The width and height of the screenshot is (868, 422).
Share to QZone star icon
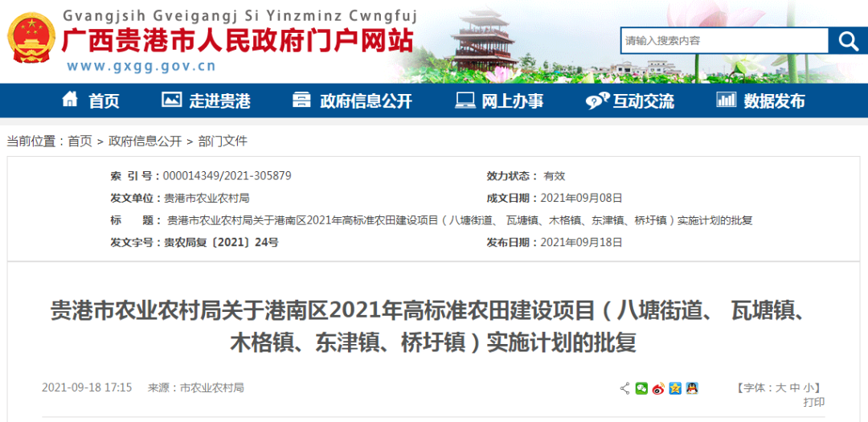point(675,388)
